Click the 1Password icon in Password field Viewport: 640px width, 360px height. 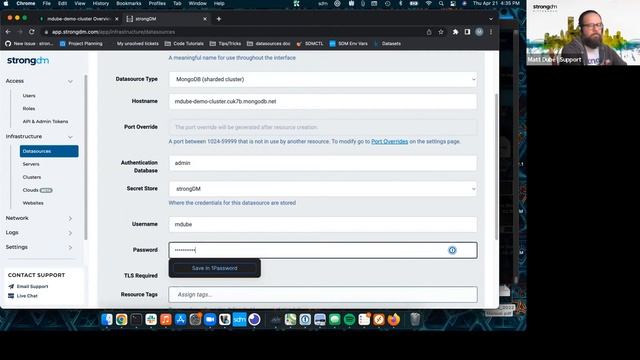pos(452,250)
